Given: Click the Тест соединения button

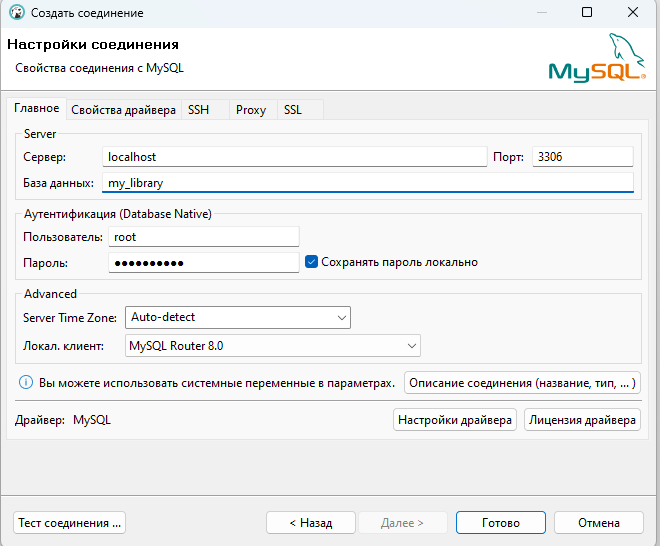Looking at the screenshot, I should (69, 522).
